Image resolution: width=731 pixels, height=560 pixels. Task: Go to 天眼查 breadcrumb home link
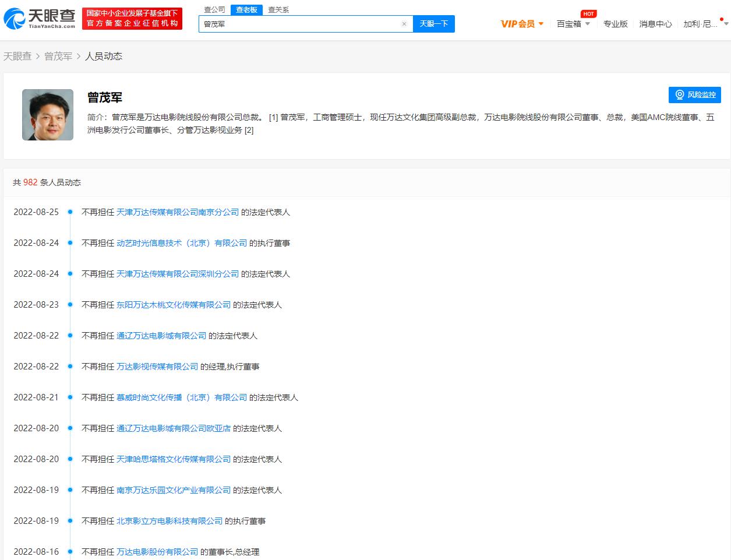click(x=17, y=56)
